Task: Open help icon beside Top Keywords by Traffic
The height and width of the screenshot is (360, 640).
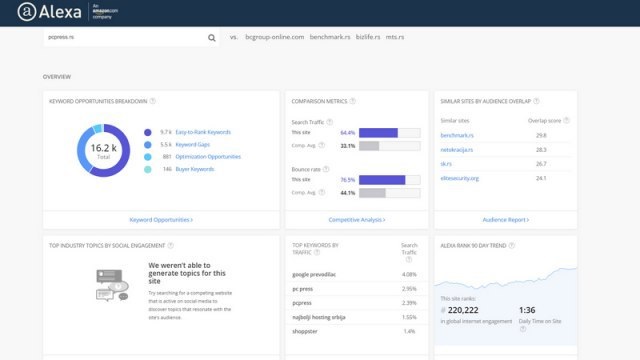Action: click(x=317, y=253)
